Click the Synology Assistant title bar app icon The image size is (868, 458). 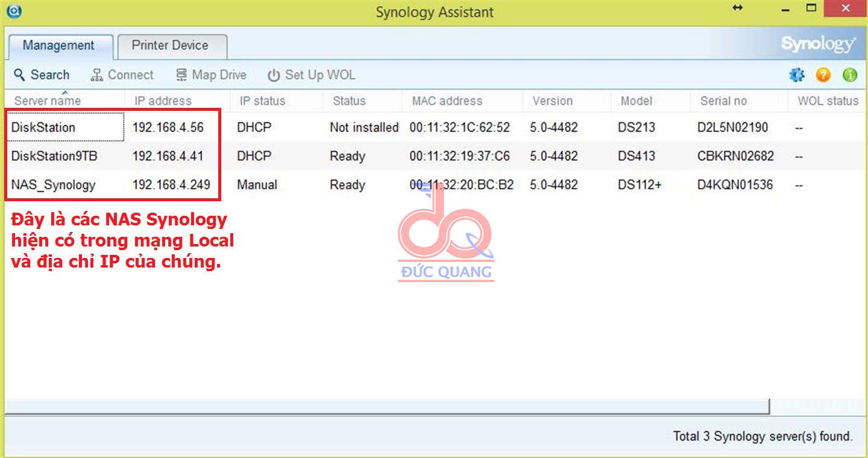click(x=13, y=10)
